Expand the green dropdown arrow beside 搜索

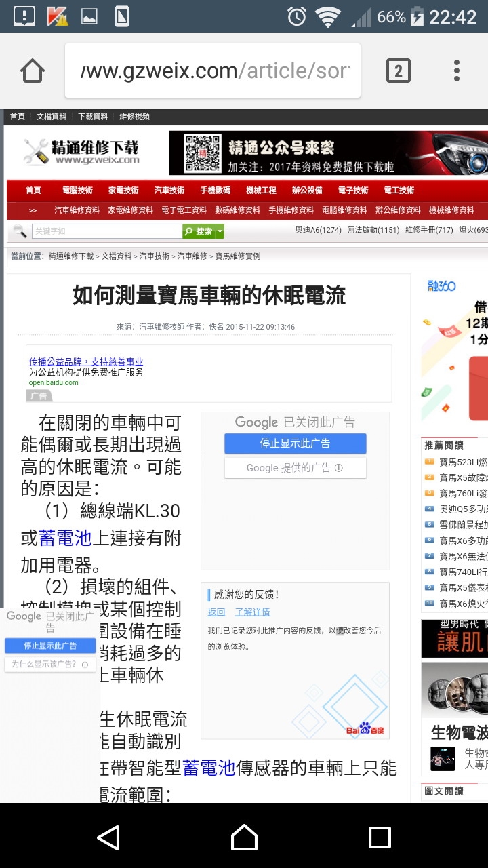click(220, 231)
